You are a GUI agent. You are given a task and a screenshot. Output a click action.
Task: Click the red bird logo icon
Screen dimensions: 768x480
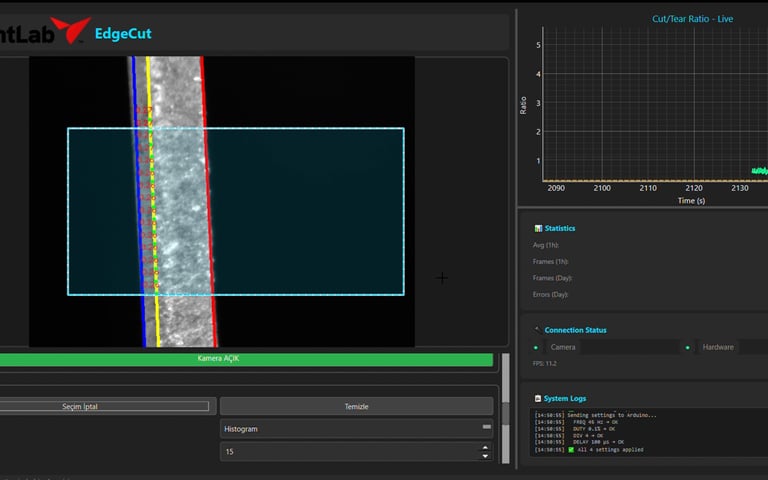pos(71,30)
